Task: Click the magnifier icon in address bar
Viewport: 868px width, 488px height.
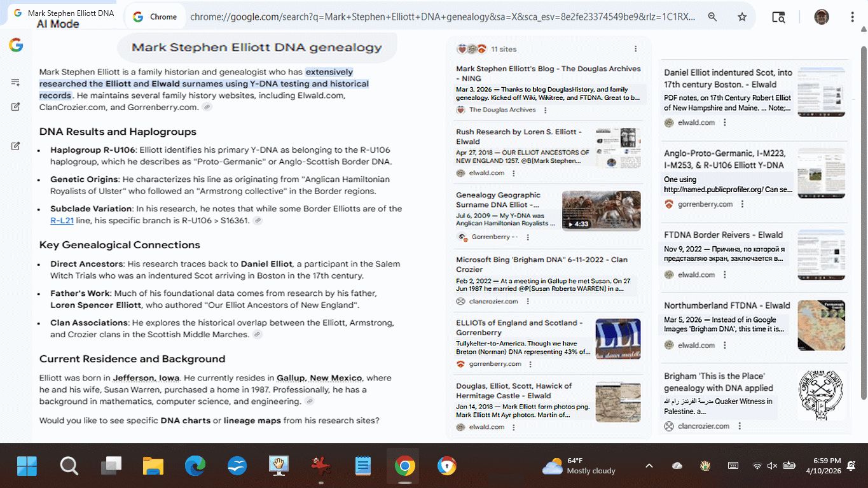Action: 713,17
